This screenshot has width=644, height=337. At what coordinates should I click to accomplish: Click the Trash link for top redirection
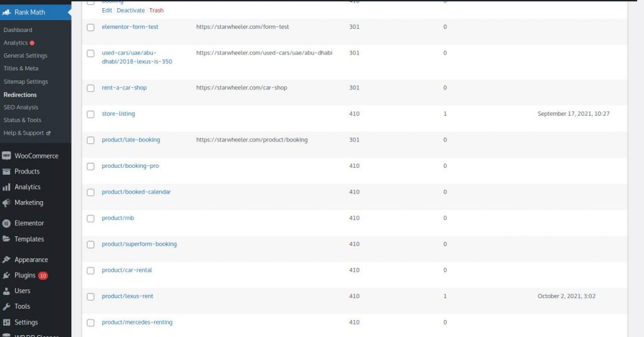click(x=156, y=10)
